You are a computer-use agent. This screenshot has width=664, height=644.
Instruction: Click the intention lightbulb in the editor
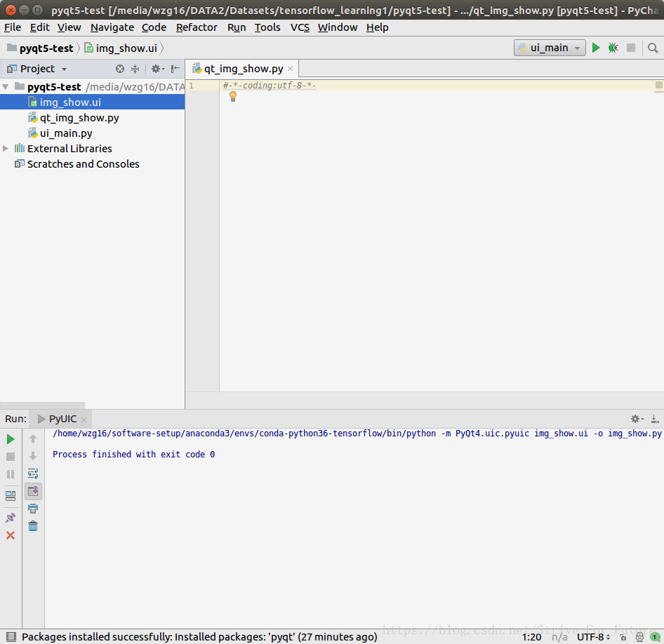point(232,96)
